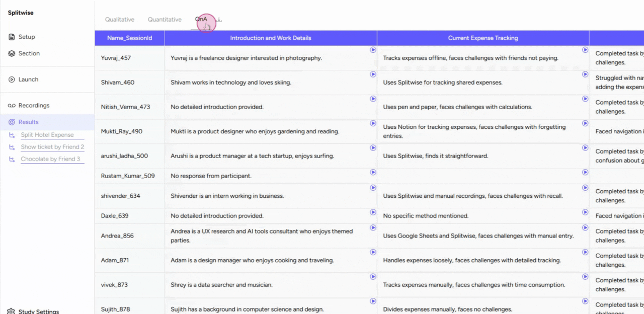Select Results in the sidebar
644x314 pixels.
click(28, 122)
